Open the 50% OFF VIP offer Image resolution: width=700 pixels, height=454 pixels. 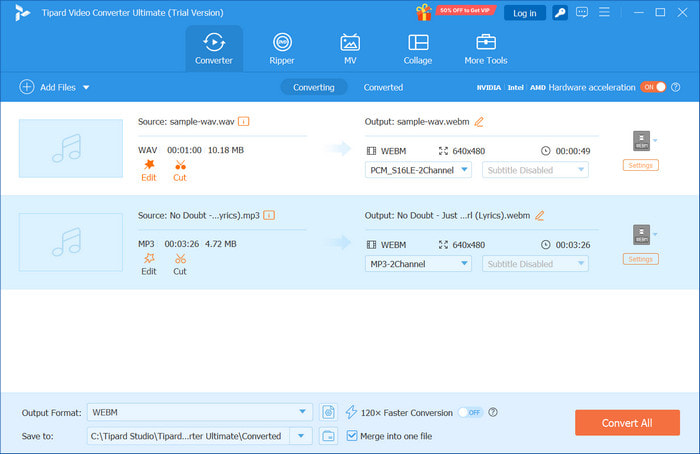click(x=465, y=10)
